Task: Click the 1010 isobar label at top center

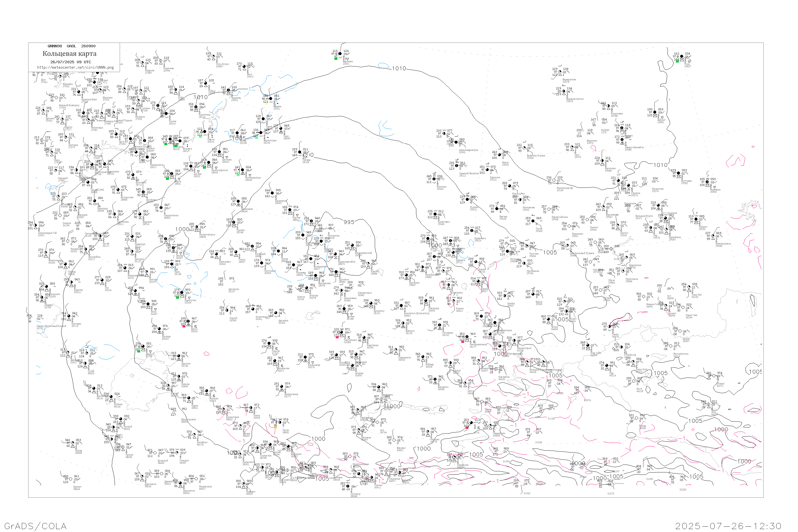Action: [399, 69]
